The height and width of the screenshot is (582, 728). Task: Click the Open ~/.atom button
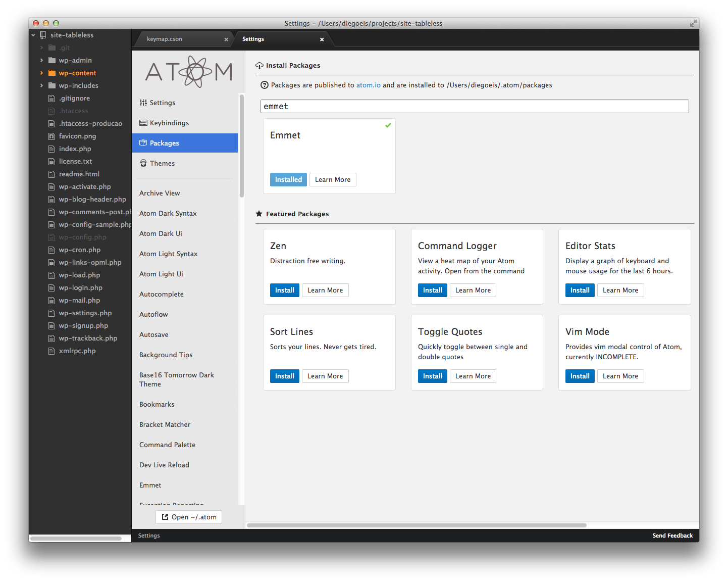[x=189, y=517]
